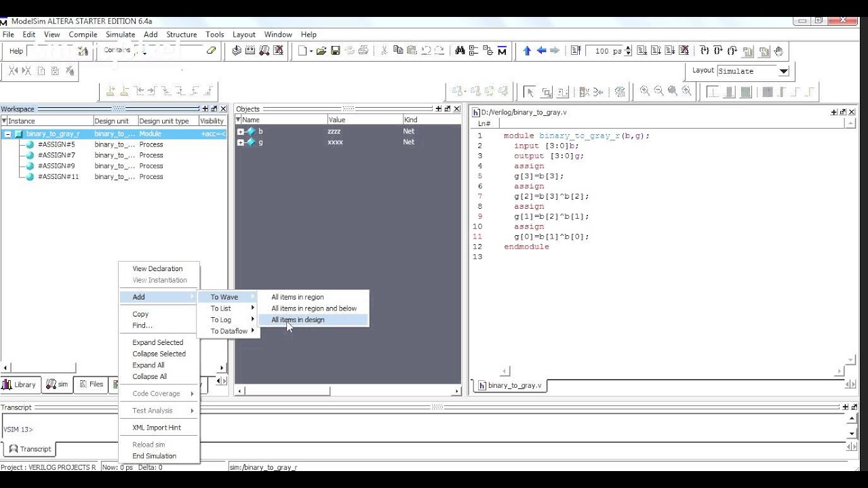The width and height of the screenshot is (868, 488).
Task: Select End Simulation in context menu
Action: 159,456
